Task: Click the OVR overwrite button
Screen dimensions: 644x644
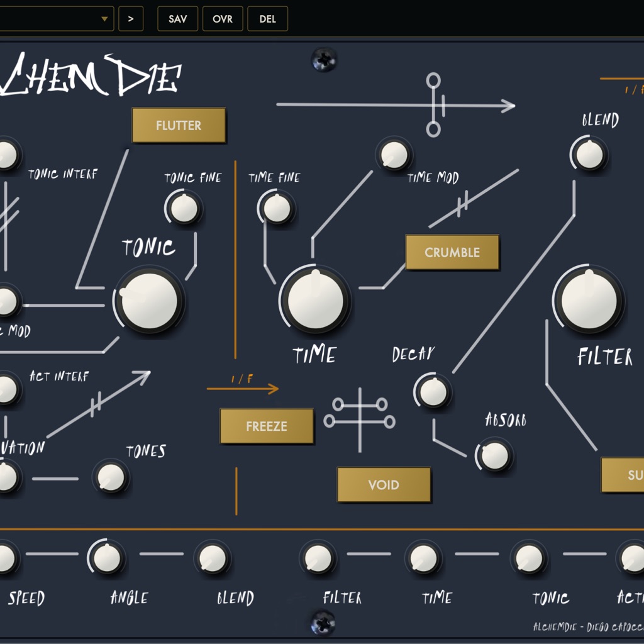Action: click(x=223, y=19)
